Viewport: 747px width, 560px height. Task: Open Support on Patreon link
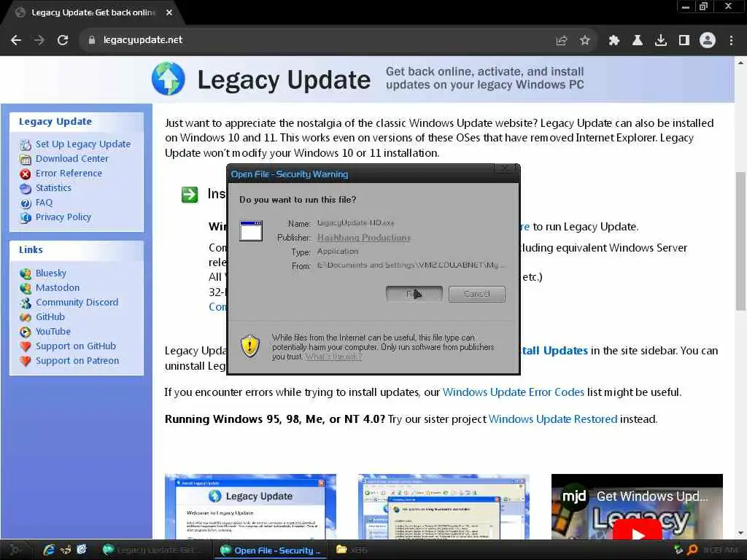[x=77, y=361]
